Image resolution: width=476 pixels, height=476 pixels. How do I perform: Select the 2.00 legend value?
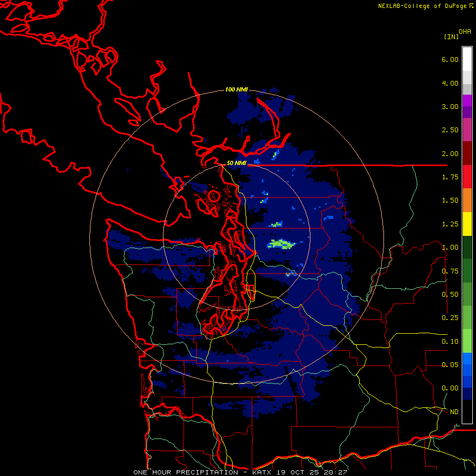450,153
